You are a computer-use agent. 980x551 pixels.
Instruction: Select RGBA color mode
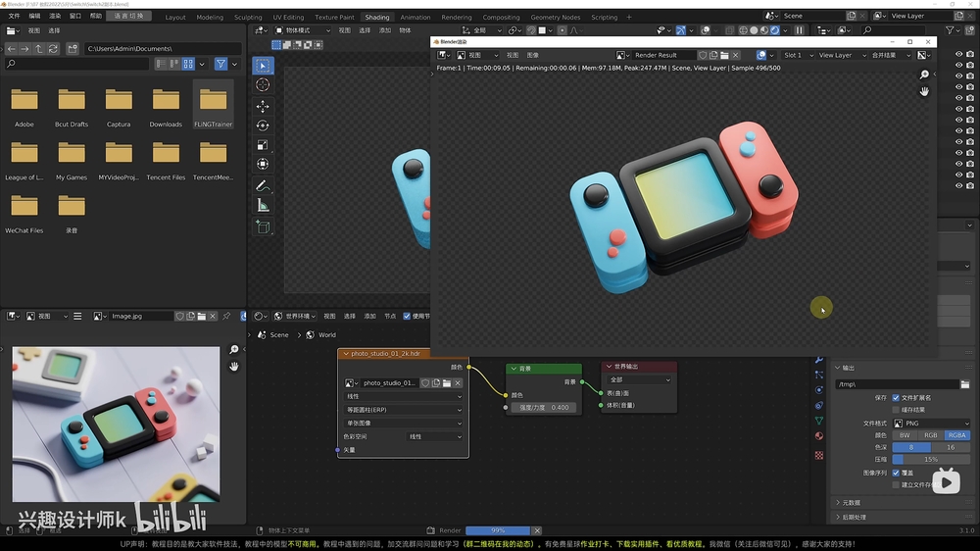tap(956, 435)
